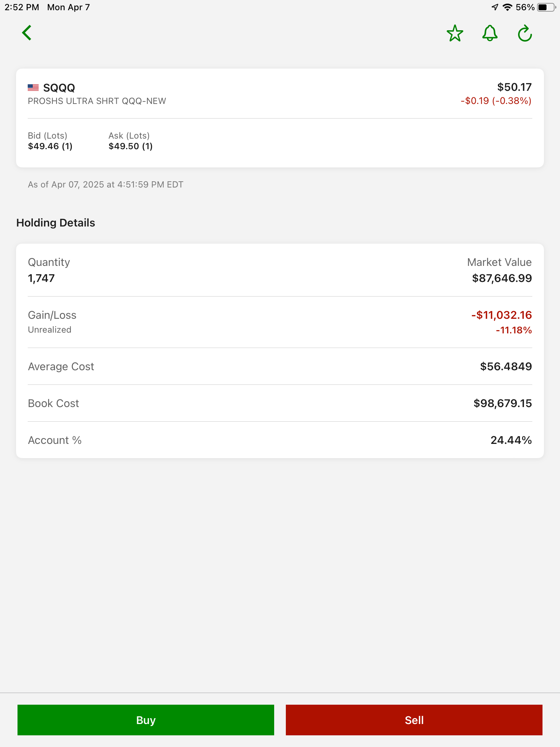
Task: Tap the $50.17 last price
Action: pos(514,87)
